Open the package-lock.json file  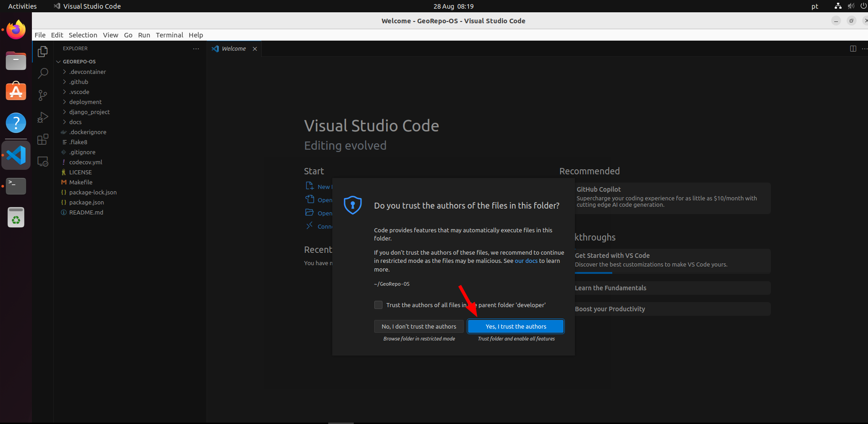click(x=130, y=192)
